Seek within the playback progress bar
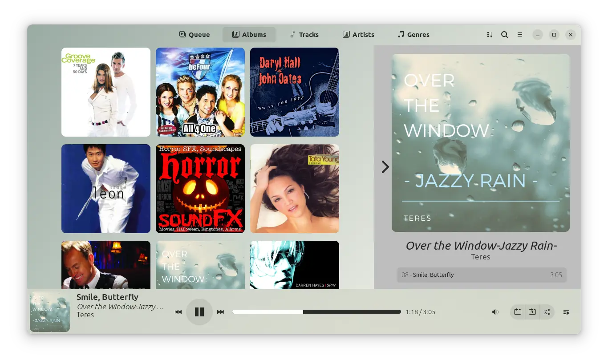 316,312
